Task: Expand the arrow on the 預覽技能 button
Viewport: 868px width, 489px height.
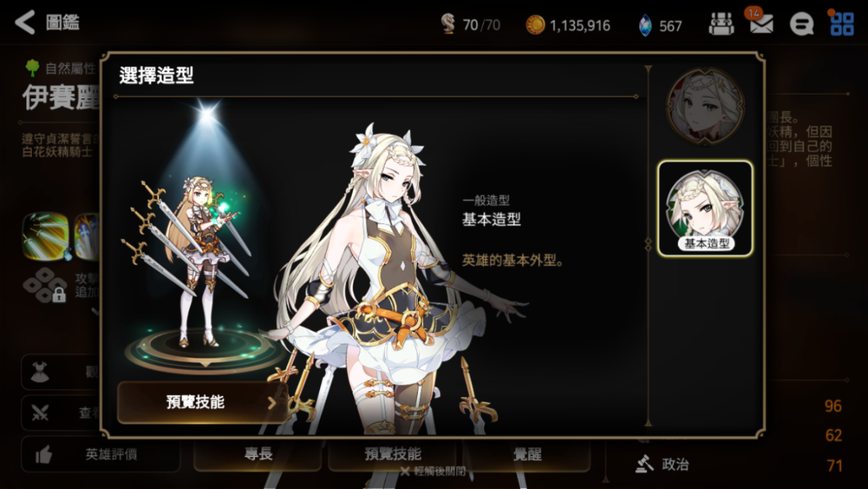Action: click(272, 403)
